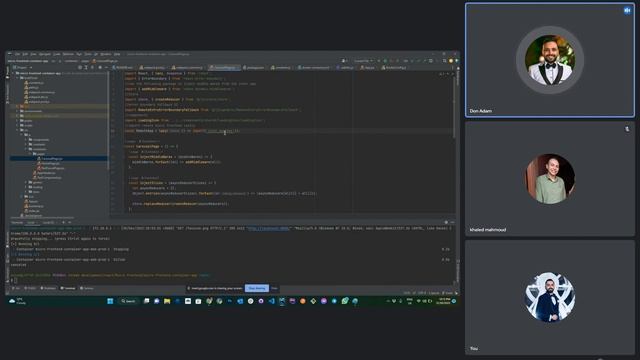Switch to the Local terminal tab
This screenshot has height=360, width=640.
click(x=31, y=222)
